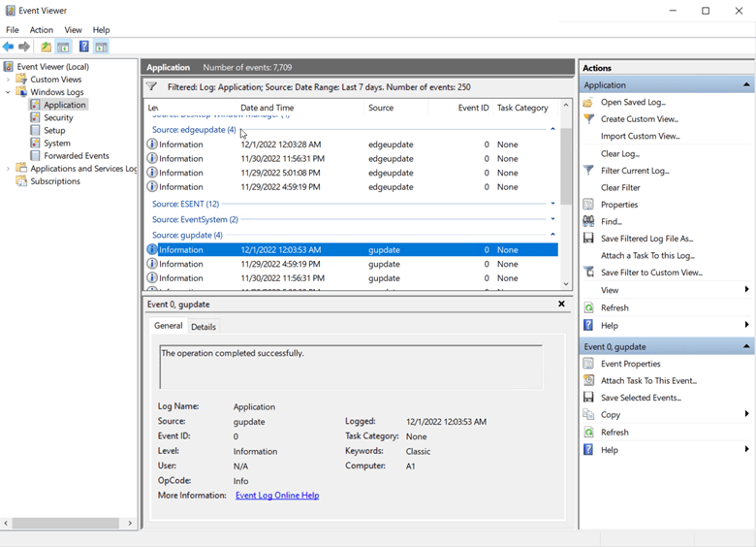This screenshot has height=547, width=756.
Task: Click the Forward arrow toolbar icon
Action: [24, 47]
